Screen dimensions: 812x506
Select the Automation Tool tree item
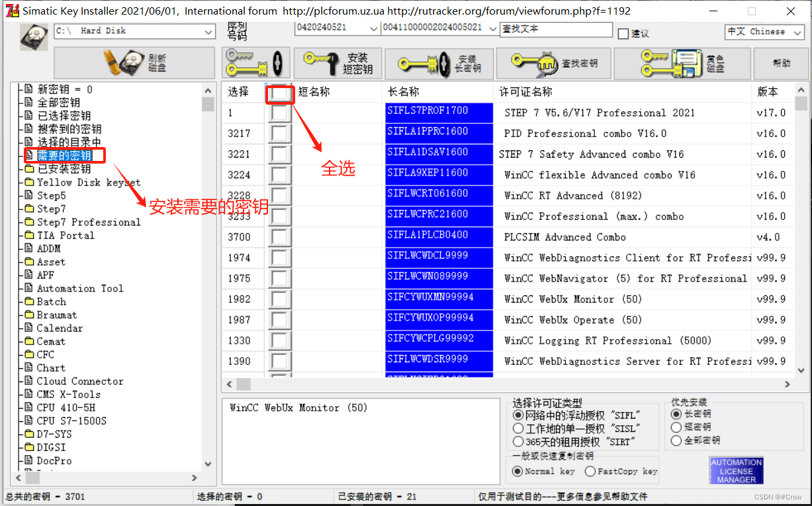80,288
